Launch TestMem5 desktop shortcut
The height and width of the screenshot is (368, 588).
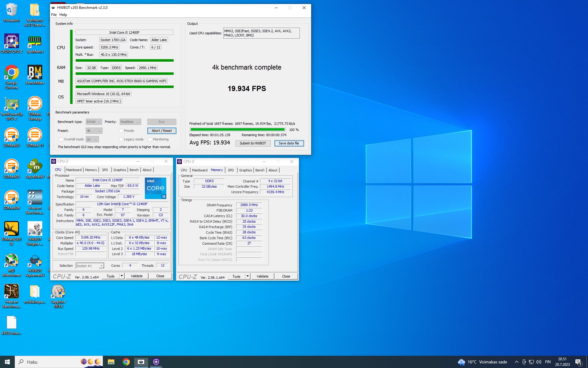click(x=35, y=44)
